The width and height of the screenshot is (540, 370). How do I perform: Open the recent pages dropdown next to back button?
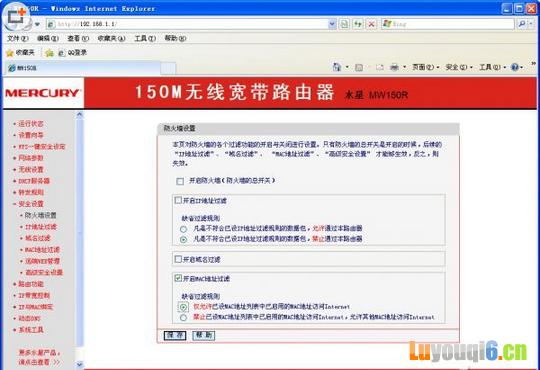(37, 24)
